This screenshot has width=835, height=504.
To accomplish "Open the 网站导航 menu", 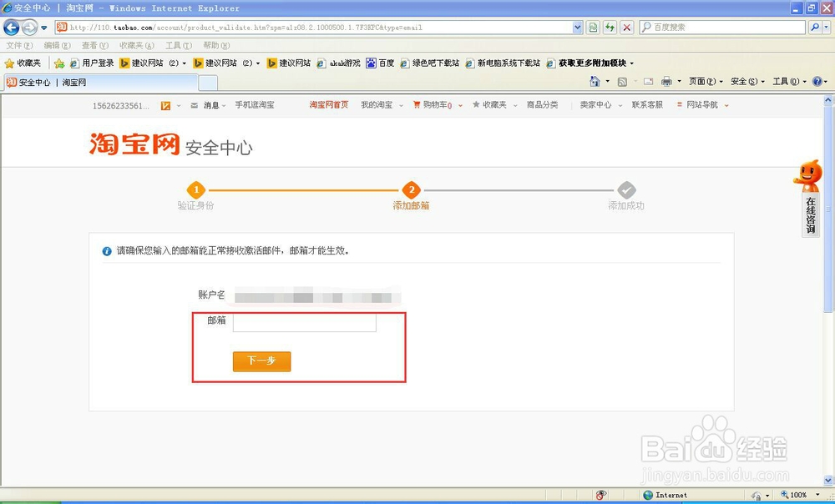I will [x=702, y=105].
